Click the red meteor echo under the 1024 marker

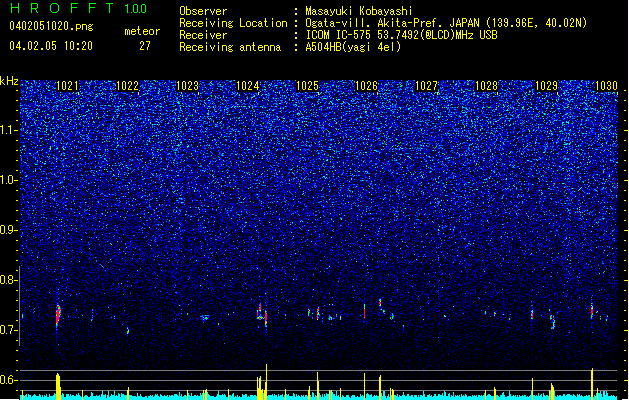(x=263, y=315)
